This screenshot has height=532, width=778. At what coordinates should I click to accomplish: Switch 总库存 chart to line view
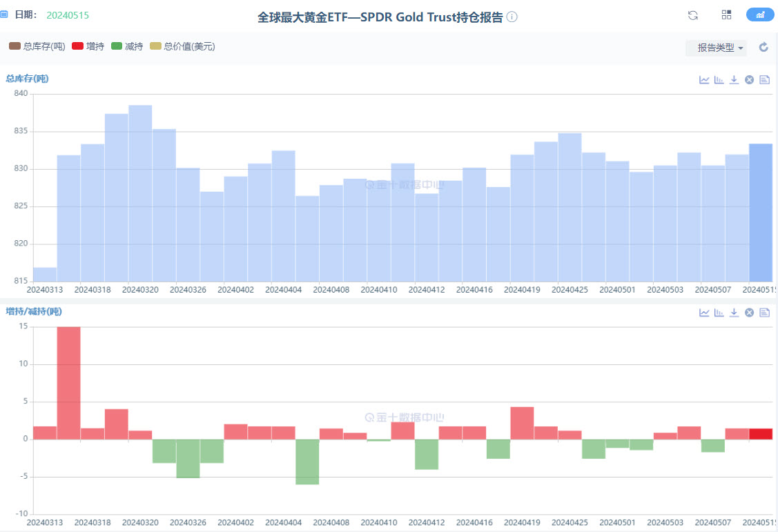click(x=704, y=80)
